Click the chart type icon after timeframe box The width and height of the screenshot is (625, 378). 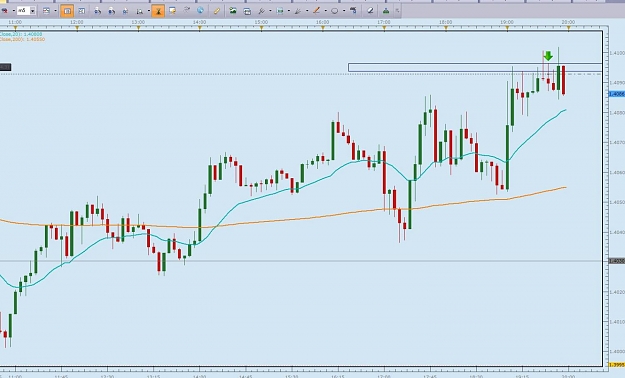point(46,11)
